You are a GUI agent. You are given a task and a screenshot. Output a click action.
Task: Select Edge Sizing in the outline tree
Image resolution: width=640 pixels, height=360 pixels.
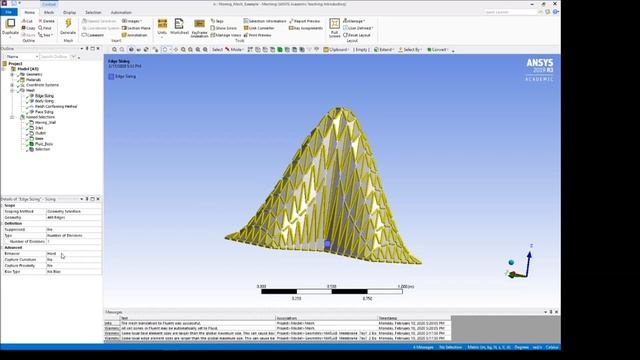click(44, 96)
